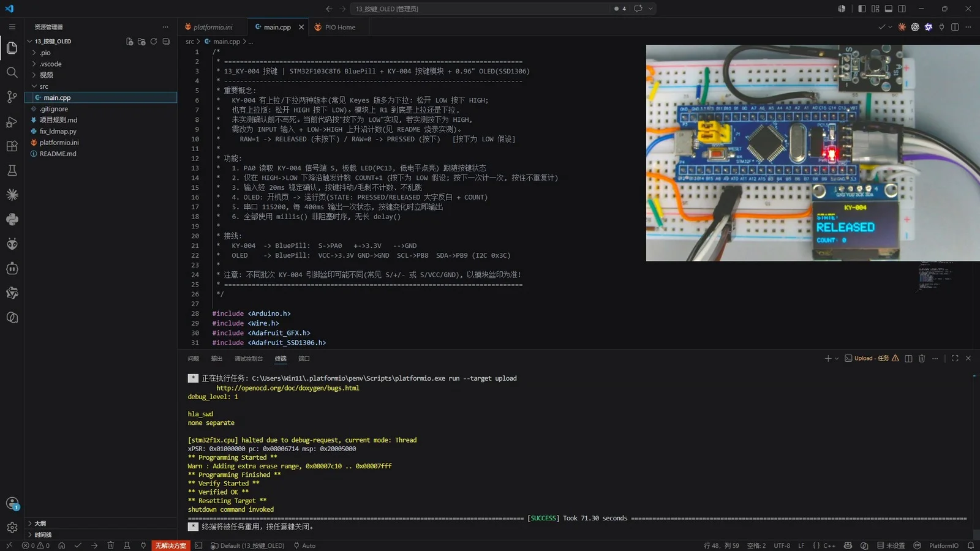Screen dimensions: 980x551
Task: Open the Manage gear settings
Action: tap(12, 528)
